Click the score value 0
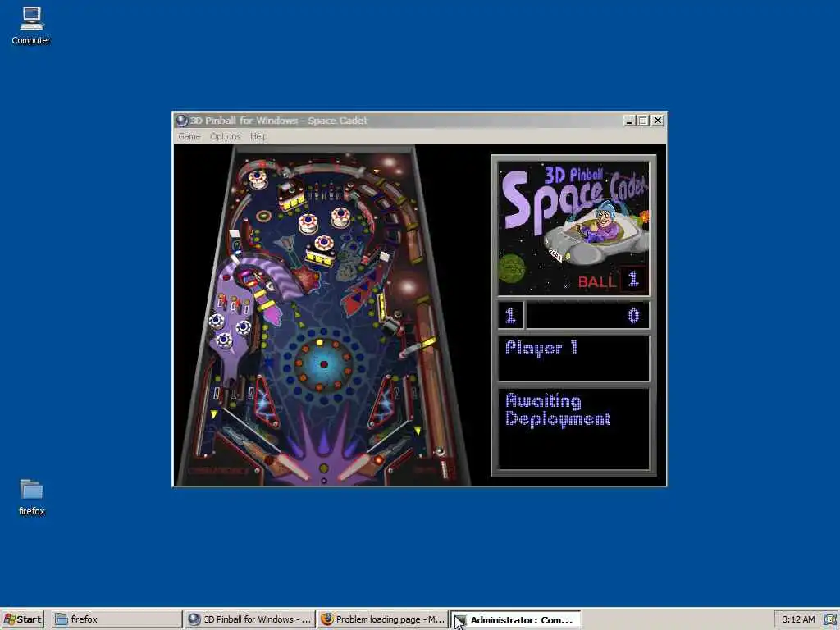 tap(633, 316)
